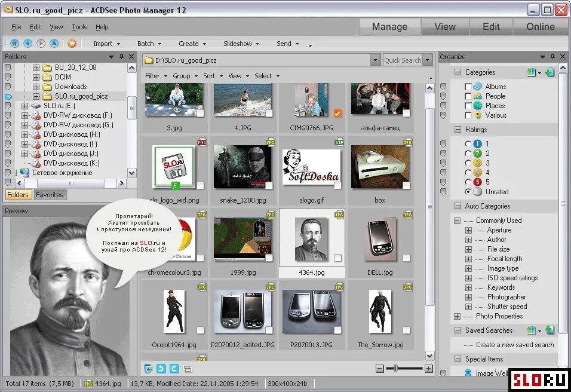Switch to the View mode tab
This screenshot has height=392, width=571.
445,27
